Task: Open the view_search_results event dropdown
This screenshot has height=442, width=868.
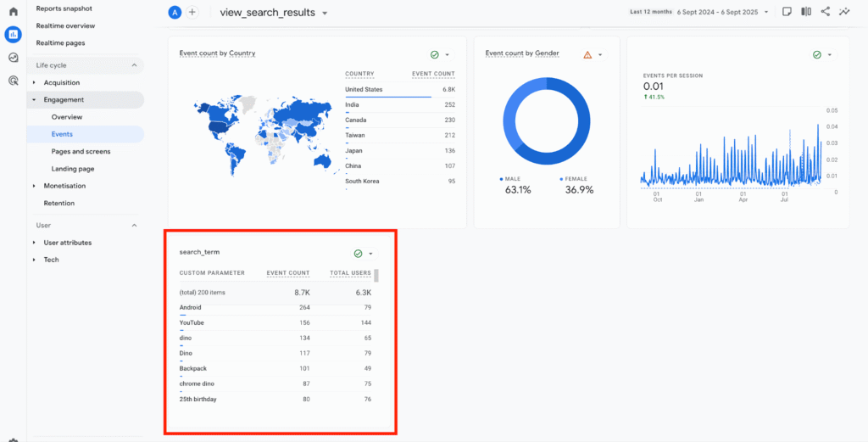Action: tap(325, 13)
